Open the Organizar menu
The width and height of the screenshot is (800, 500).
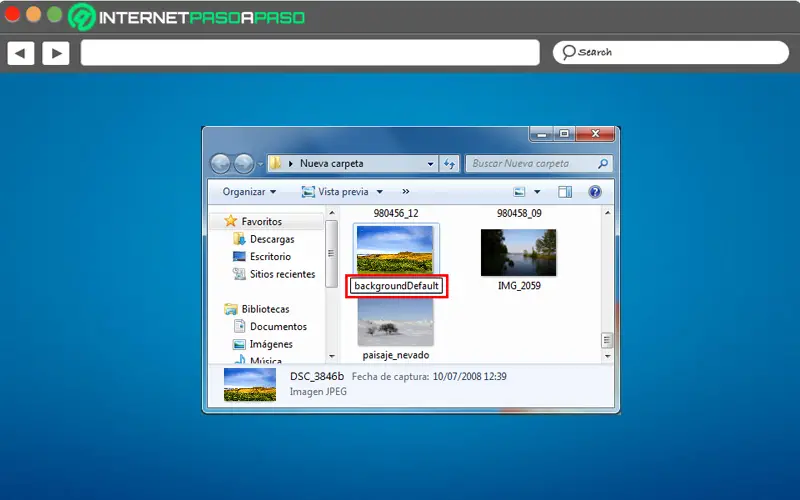249,192
